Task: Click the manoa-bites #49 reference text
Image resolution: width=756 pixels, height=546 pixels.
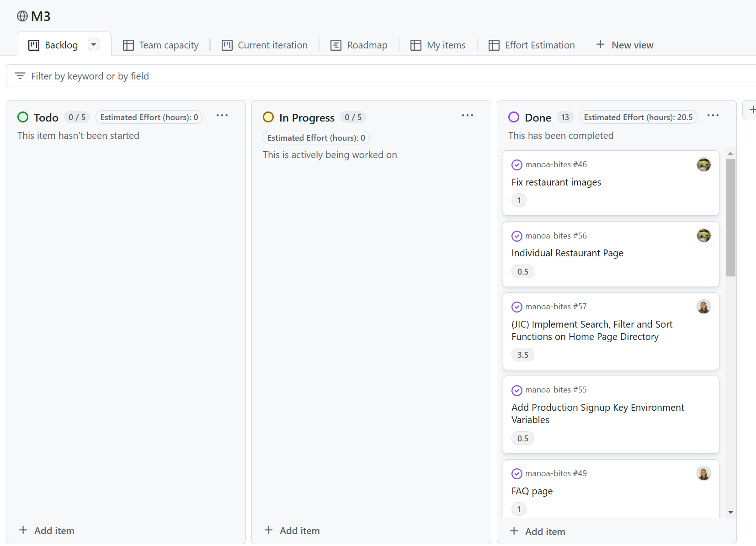Action: click(556, 473)
